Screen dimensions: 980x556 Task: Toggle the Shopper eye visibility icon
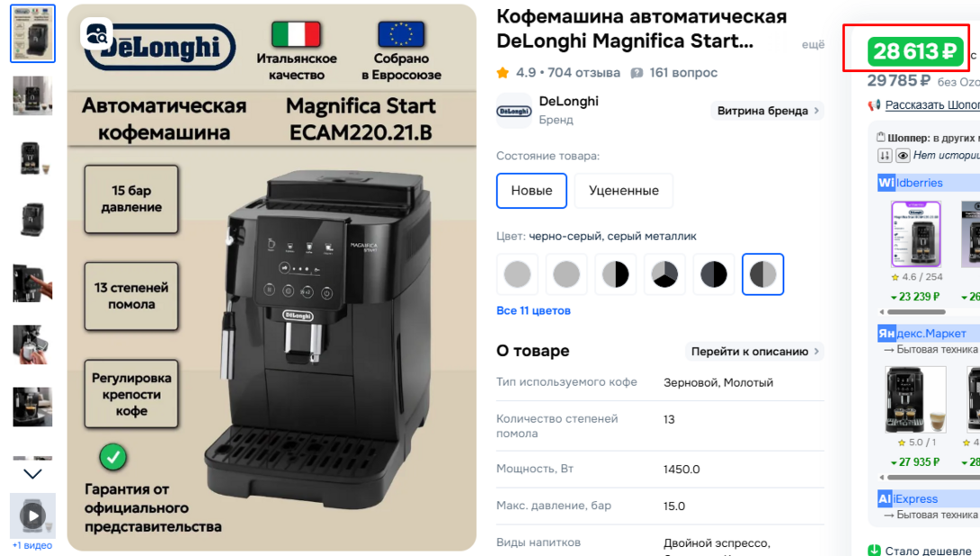click(903, 156)
